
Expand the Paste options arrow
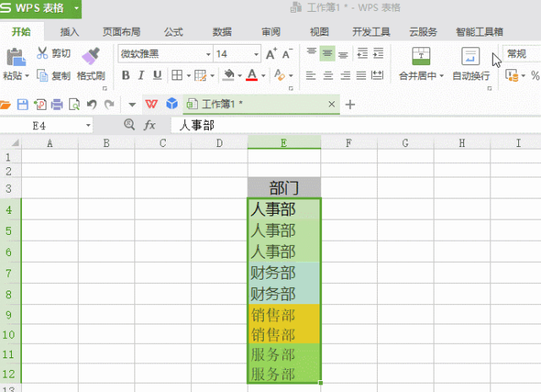tap(27, 75)
